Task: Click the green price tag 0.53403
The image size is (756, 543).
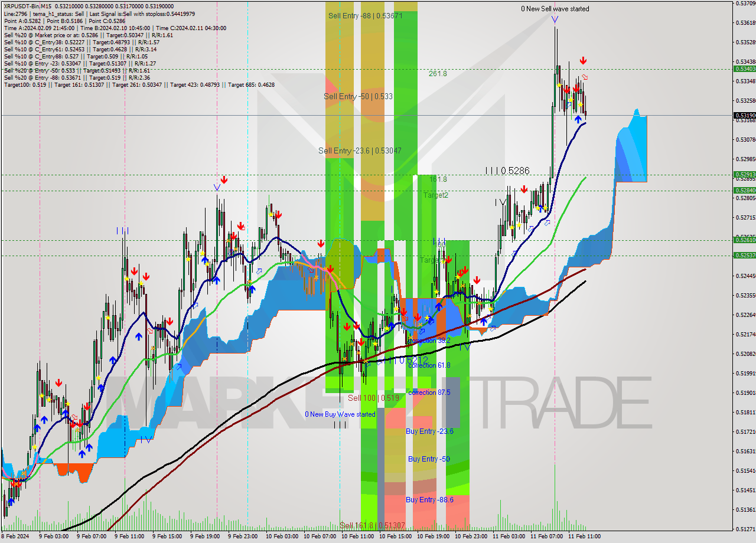Action: [744, 68]
